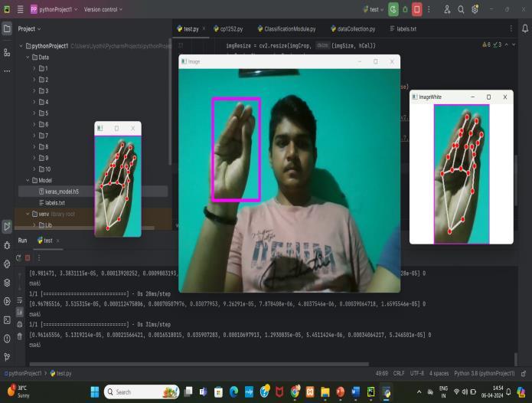The height and width of the screenshot is (403, 532).
Task: Open IDE settings gear
Action: 475,9
